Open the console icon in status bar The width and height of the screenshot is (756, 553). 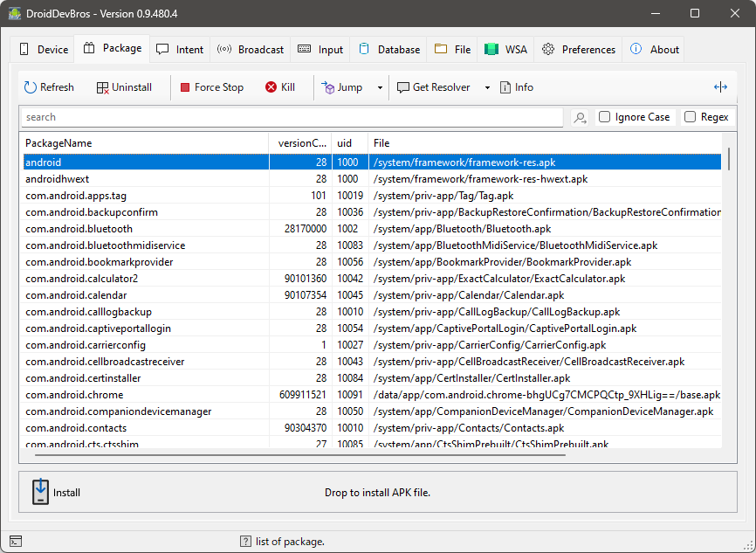[16, 542]
